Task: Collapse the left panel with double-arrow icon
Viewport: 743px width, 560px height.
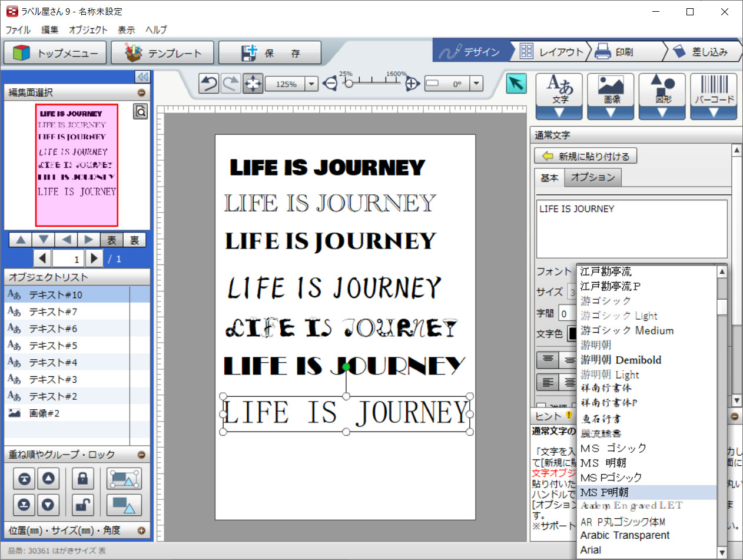Action: point(142,77)
